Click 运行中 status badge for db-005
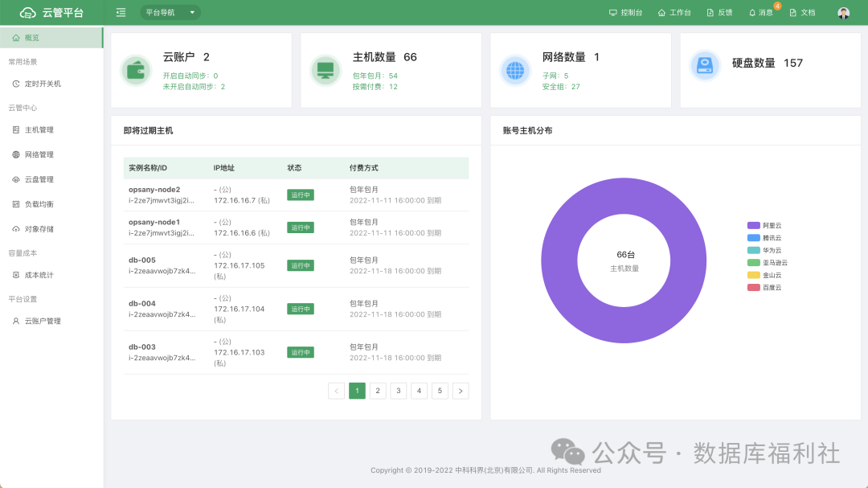Screen dimensions: 868x488 point(301,265)
